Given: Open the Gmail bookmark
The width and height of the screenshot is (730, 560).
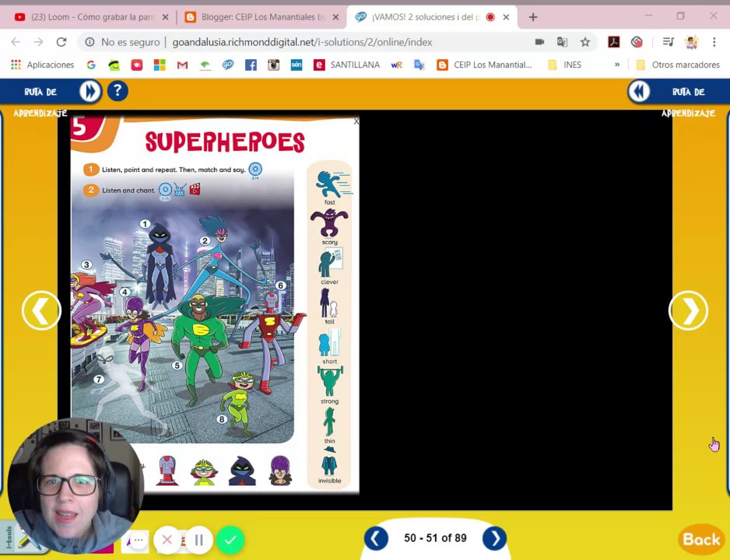Looking at the screenshot, I should (182, 65).
